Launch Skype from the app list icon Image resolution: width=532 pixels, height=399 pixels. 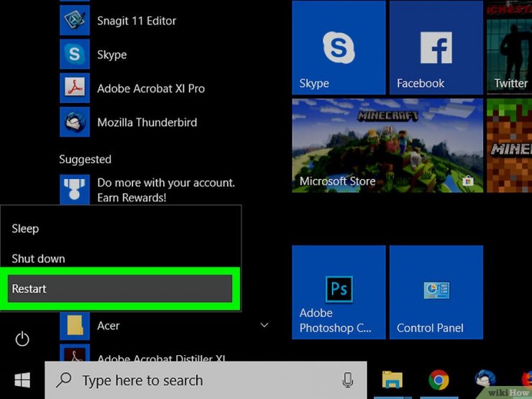(x=75, y=54)
